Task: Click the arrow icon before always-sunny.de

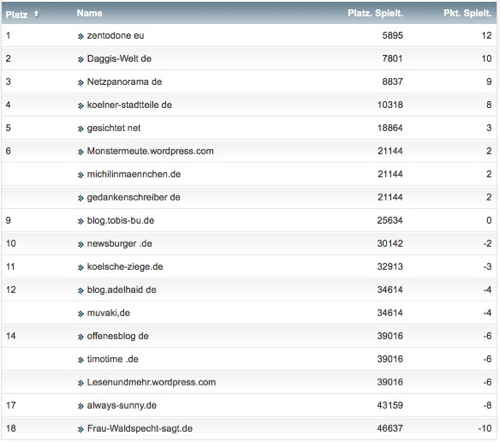Action: [80, 406]
